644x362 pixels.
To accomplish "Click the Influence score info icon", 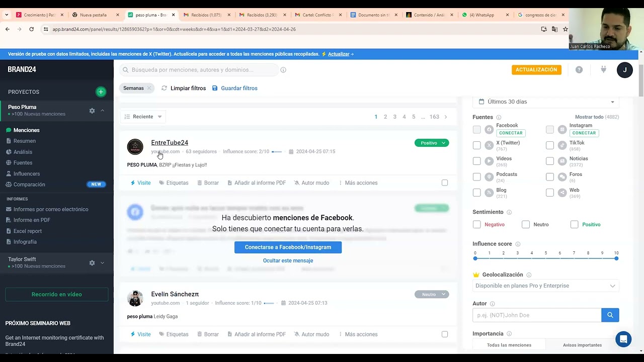I will pyautogui.click(x=518, y=244).
